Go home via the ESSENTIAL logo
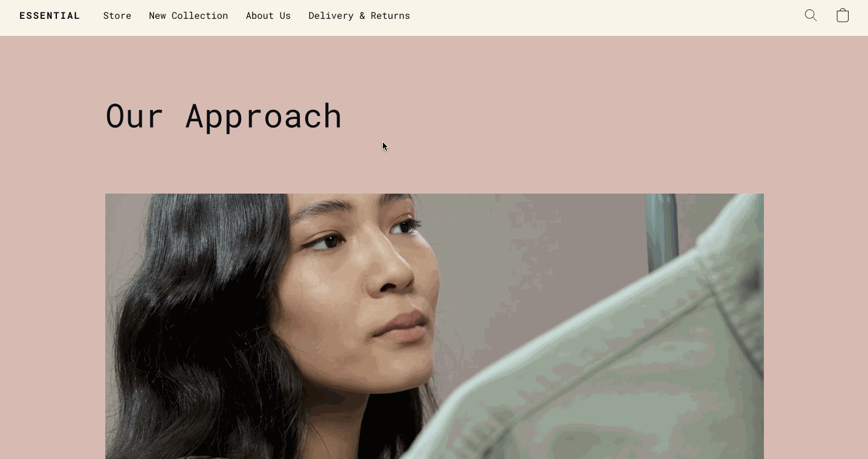The image size is (868, 459). pyautogui.click(x=50, y=16)
